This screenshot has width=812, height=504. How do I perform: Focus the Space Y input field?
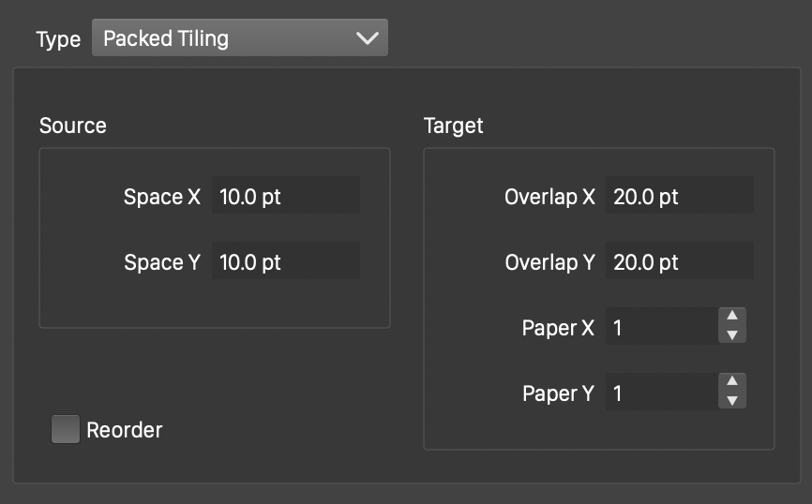[285, 262]
